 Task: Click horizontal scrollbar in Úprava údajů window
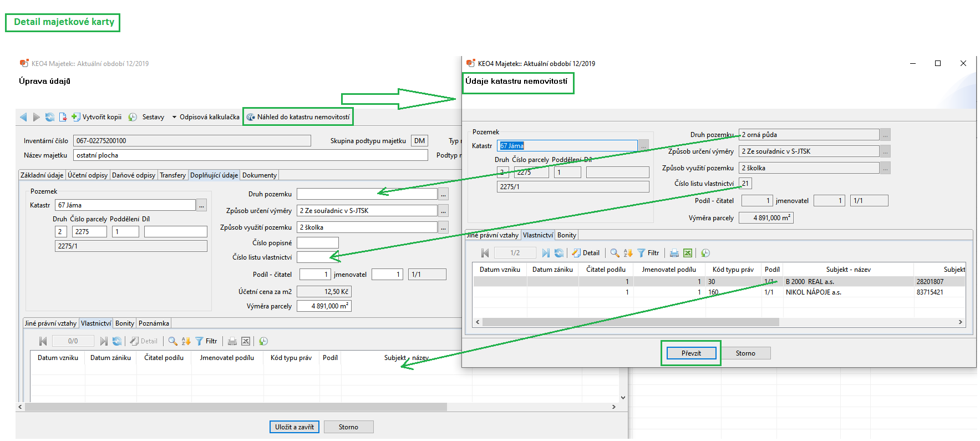click(236, 407)
